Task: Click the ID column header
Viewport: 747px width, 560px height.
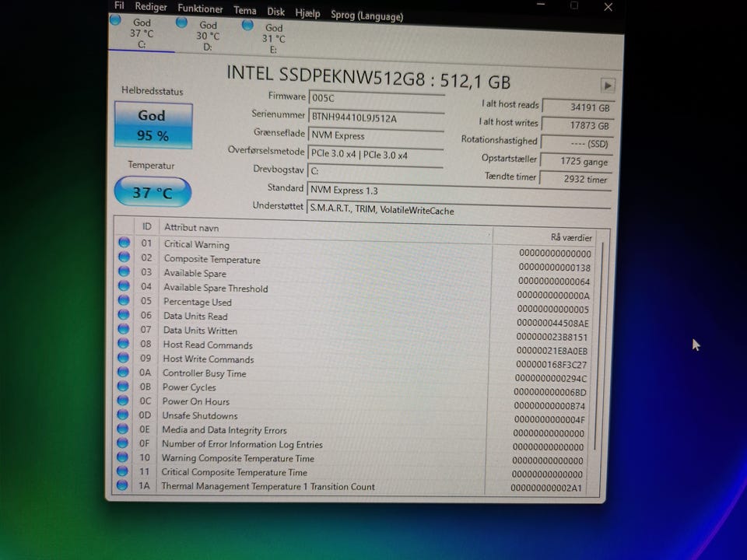Action: point(147,226)
